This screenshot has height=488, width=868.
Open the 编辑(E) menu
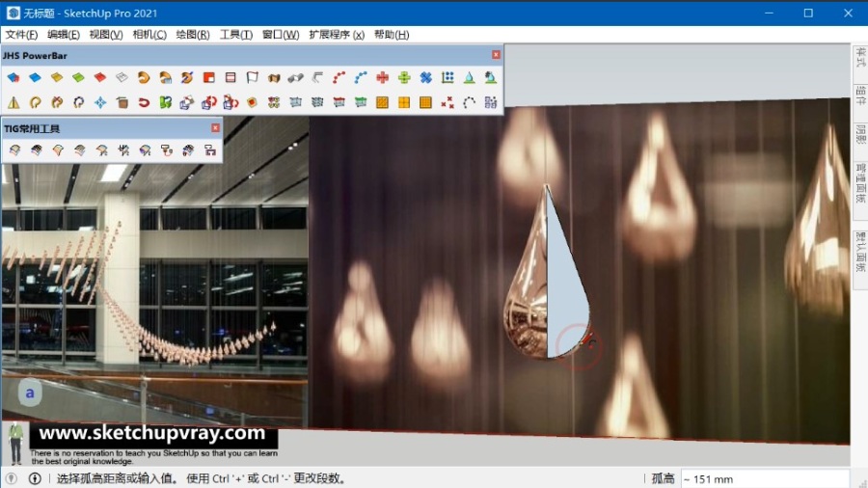[x=63, y=35]
